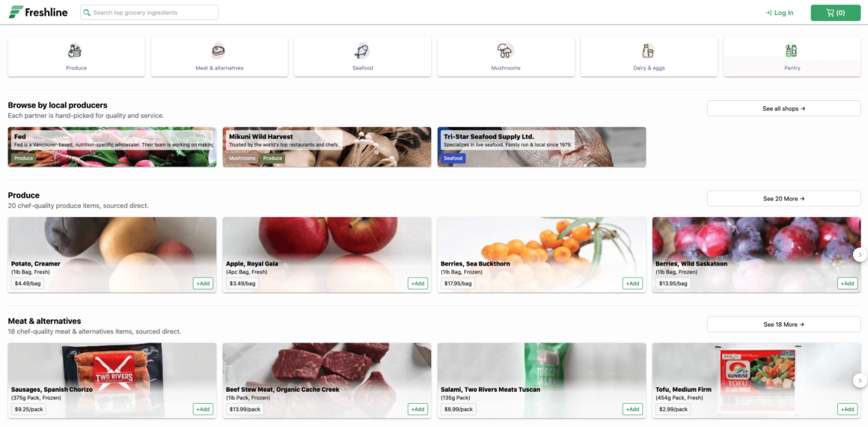Advance Meat & alternatives carousel arrow
The height and width of the screenshot is (427, 868).
coord(860,380)
